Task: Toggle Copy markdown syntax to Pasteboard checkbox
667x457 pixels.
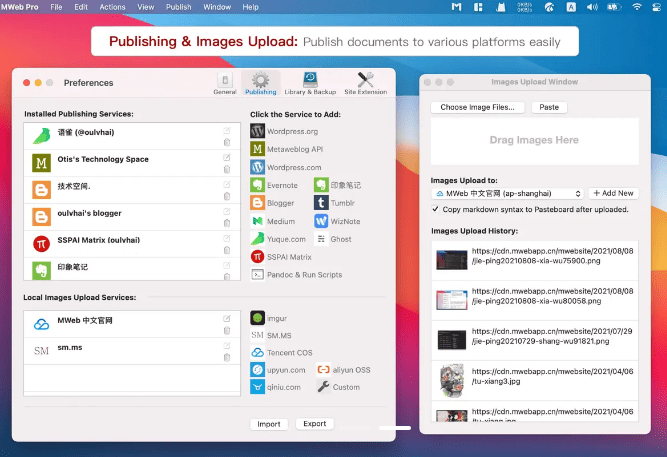Action: coord(435,209)
